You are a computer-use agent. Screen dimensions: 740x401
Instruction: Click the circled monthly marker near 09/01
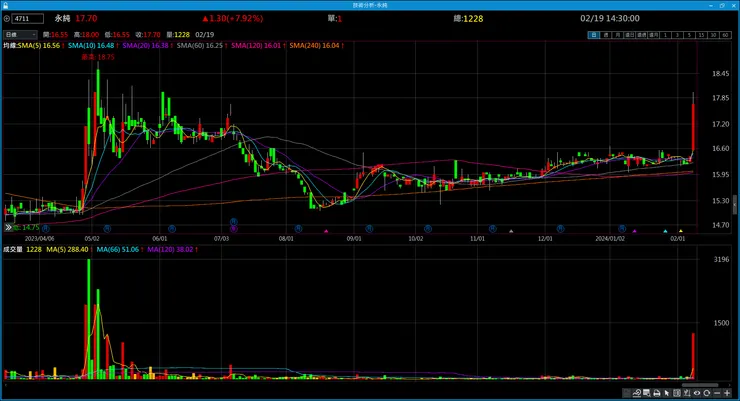click(369, 228)
